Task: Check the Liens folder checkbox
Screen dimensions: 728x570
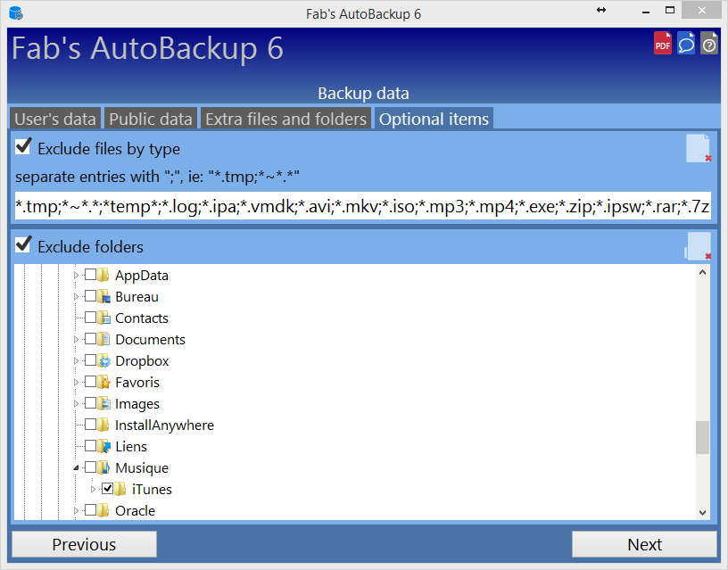Action: point(90,445)
